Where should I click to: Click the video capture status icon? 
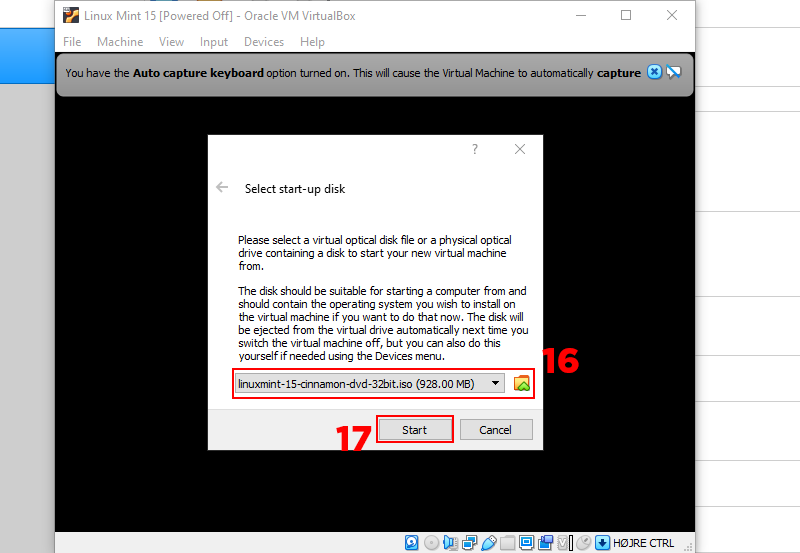point(545,543)
